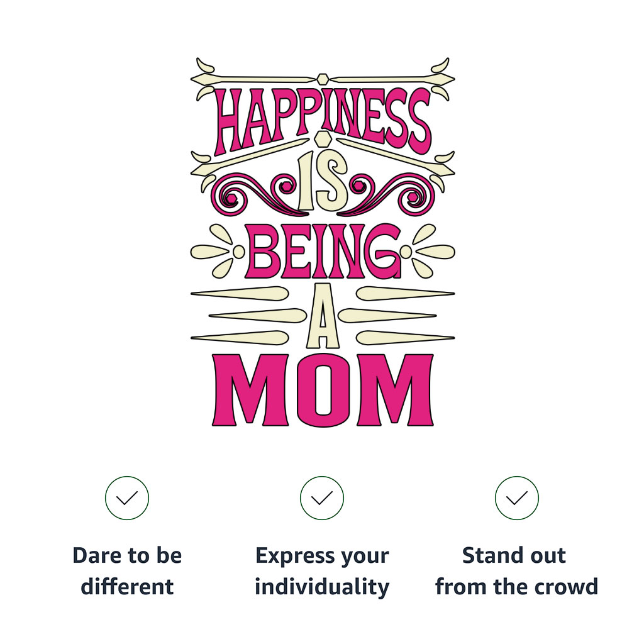Click the right pink swirl ornament
This screenshot has height=644, width=644.
click(386, 194)
